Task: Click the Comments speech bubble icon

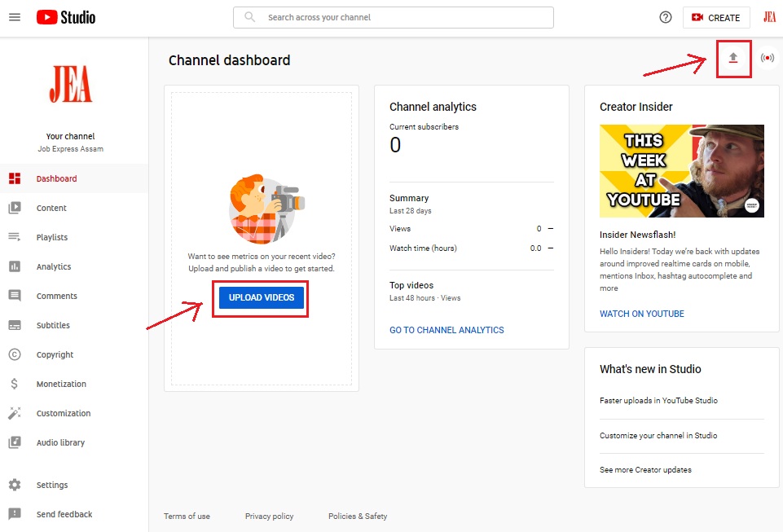Action: point(15,296)
